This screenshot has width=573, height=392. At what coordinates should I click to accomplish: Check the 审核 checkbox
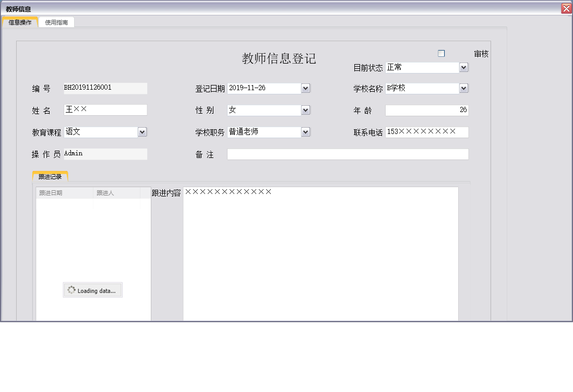[x=441, y=53]
